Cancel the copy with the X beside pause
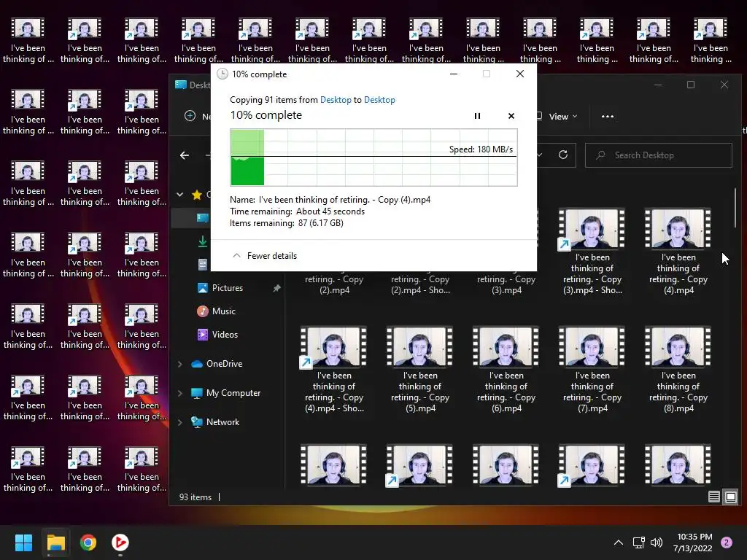Screen dimensions: 747x560 click(x=511, y=116)
